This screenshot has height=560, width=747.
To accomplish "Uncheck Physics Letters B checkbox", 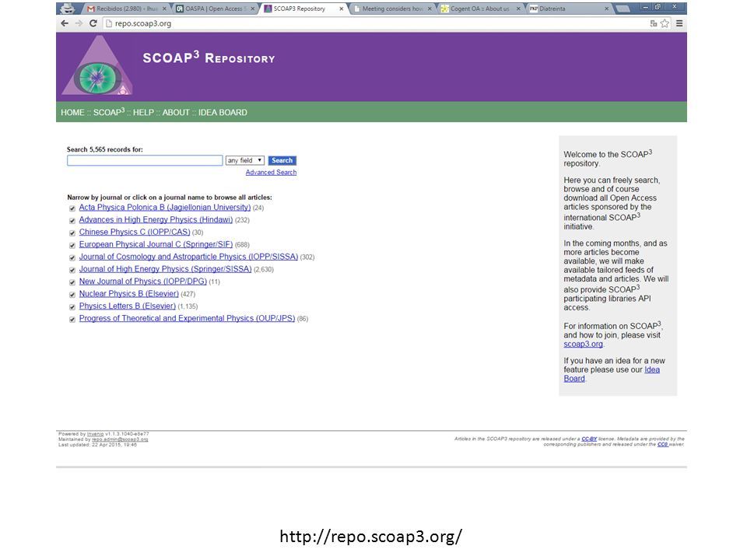I will click(72, 307).
